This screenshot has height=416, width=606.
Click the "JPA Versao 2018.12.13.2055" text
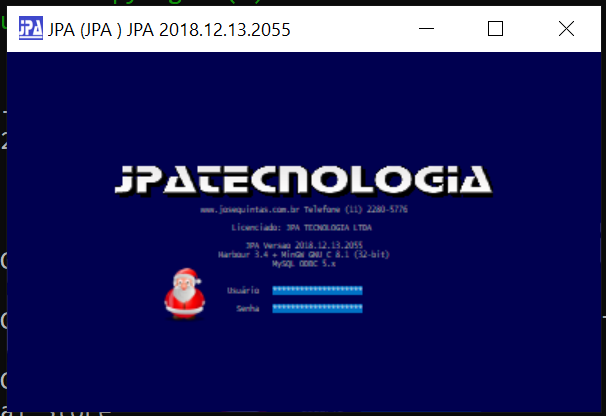(x=304, y=245)
